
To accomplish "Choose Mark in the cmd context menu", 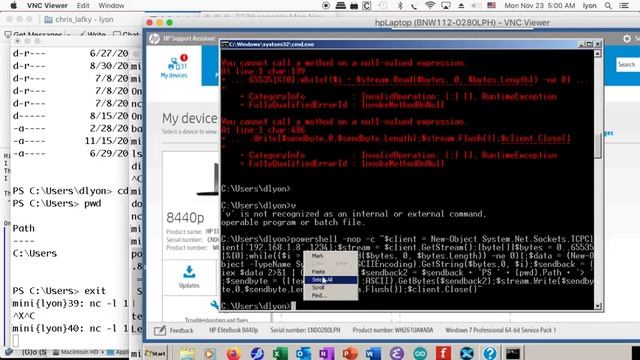I will click(x=317, y=256).
